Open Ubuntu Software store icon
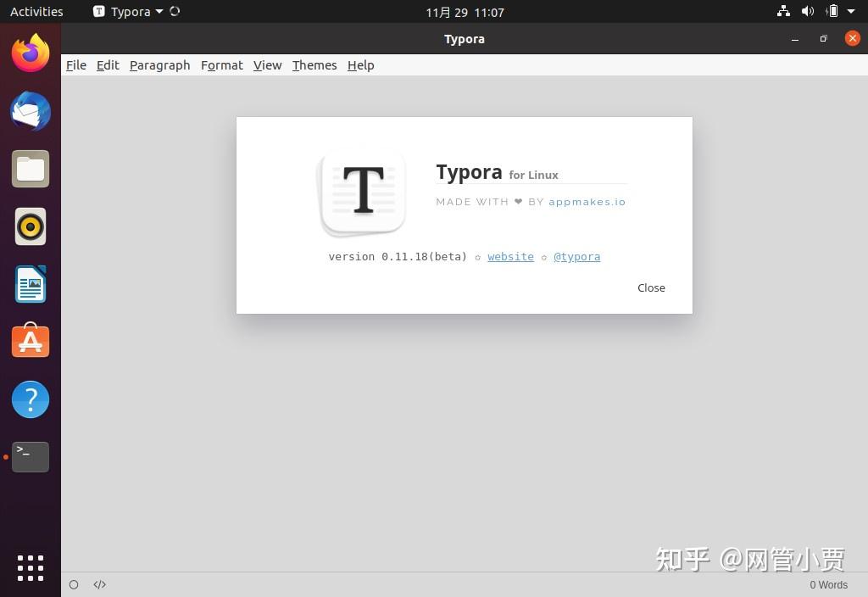 click(x=31, y=341)
